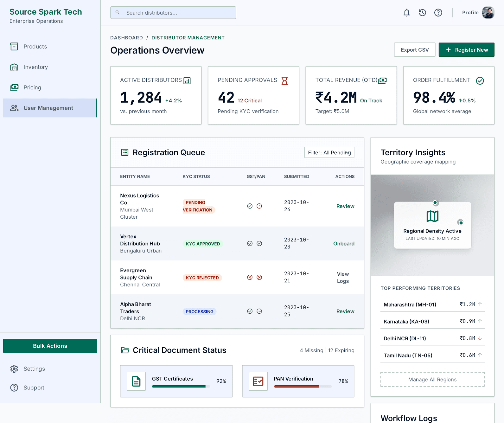Click View Logs for Evergreen Supply Chain

coord(343,277)
